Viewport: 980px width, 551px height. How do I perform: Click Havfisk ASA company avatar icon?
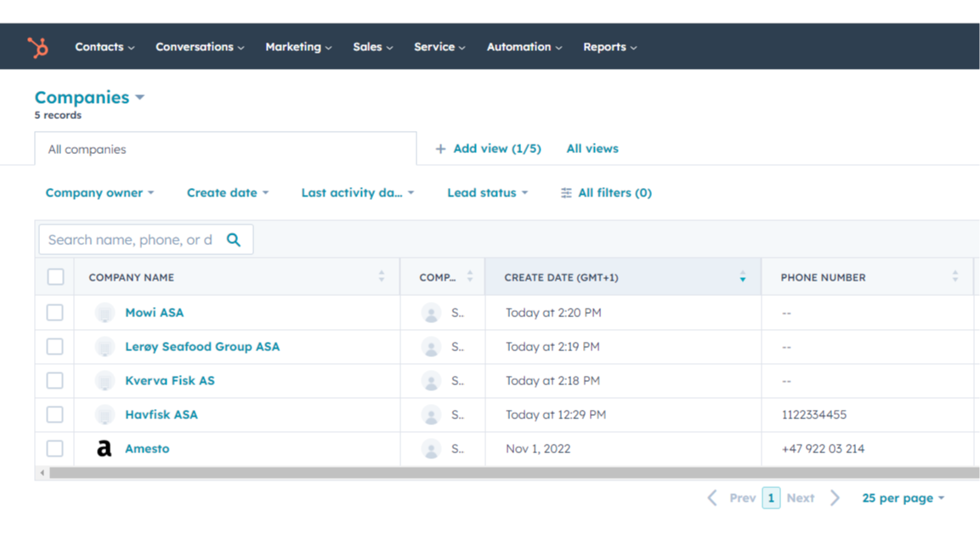(x=105, y=415)
